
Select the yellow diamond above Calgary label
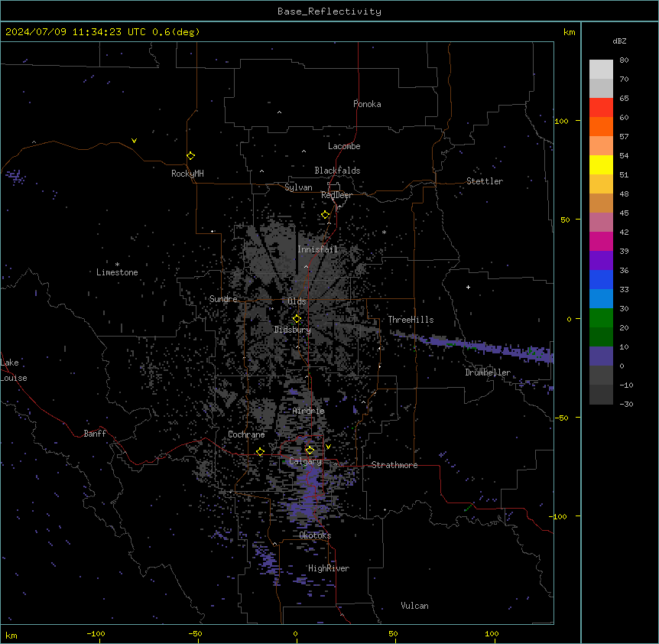click(310, 450)
